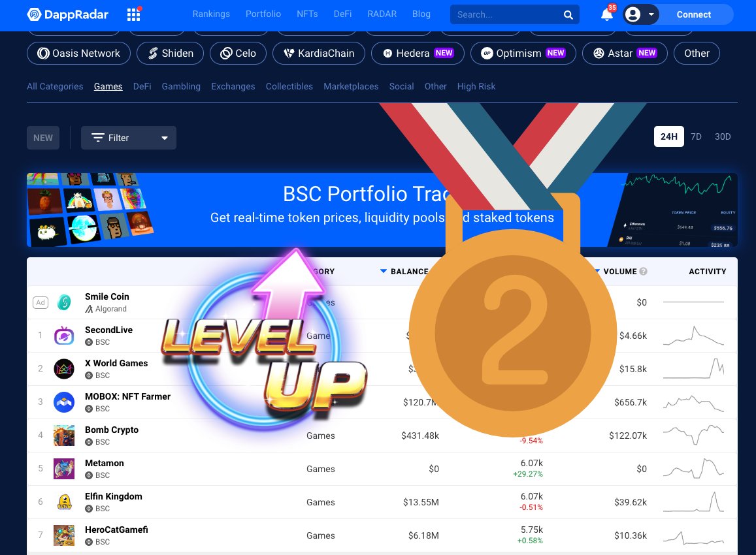Open the RADAR menu item
The width and height of the screenshot is (756, 555).
click(382, 14)
